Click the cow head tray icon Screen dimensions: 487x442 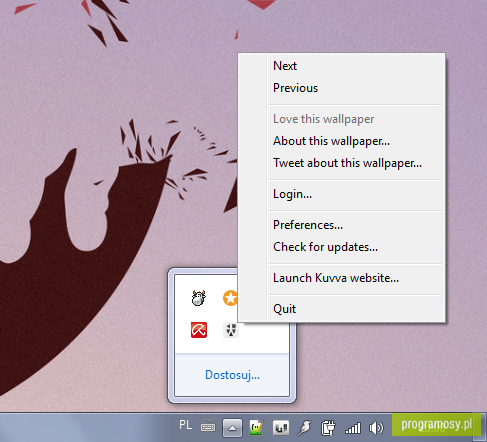(x=199, y=298)
